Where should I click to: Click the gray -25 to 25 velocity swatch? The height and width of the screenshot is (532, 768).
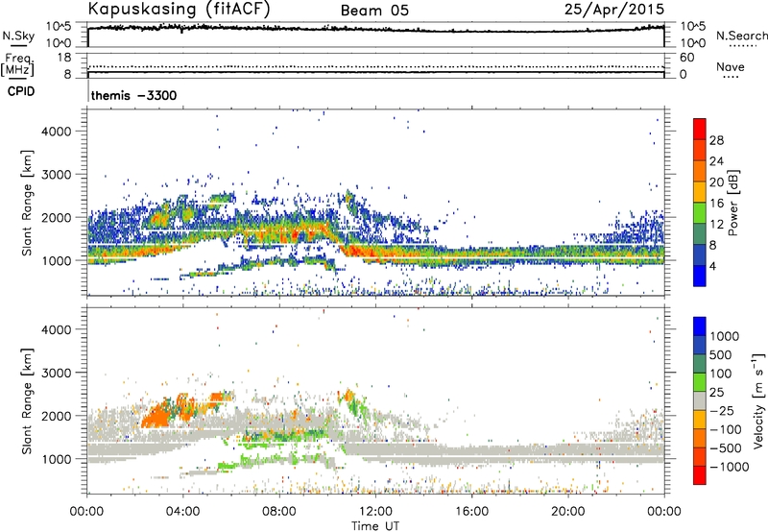click(700, 400)
